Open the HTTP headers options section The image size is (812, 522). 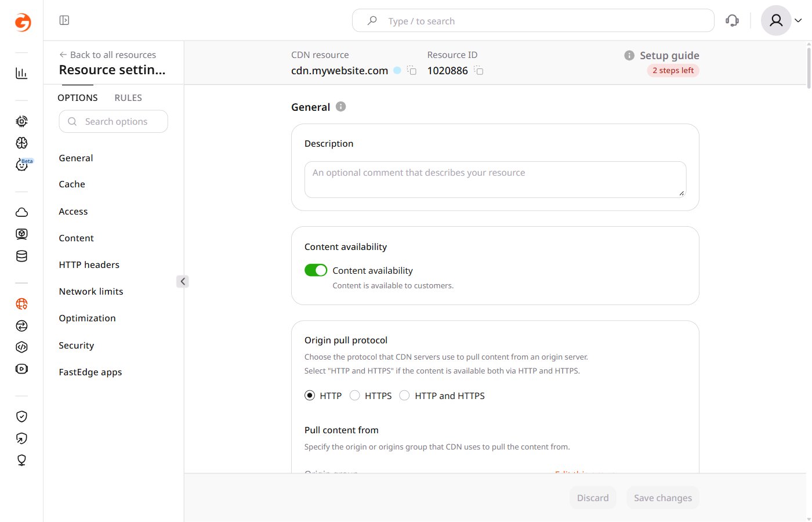click(x=89, y=264)
